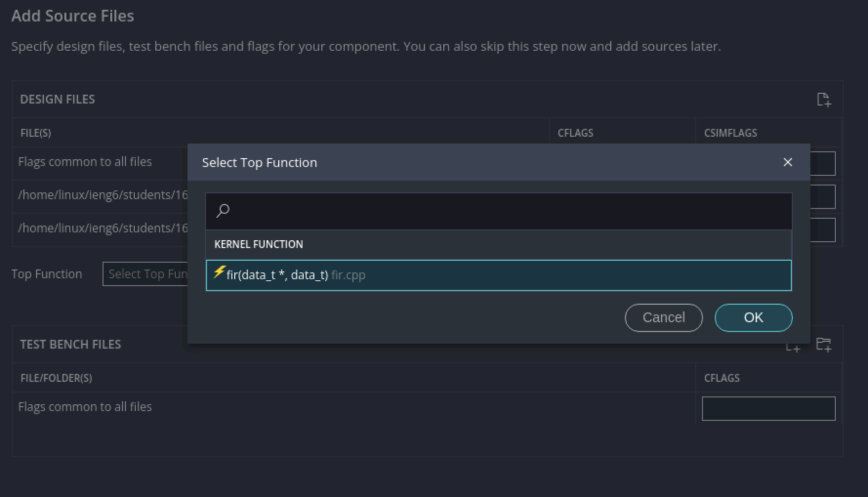Click the CSIMFLAGS box of the second design file
Image resolution: width=868 pixels, height=497 pixels.
point(823,230)
